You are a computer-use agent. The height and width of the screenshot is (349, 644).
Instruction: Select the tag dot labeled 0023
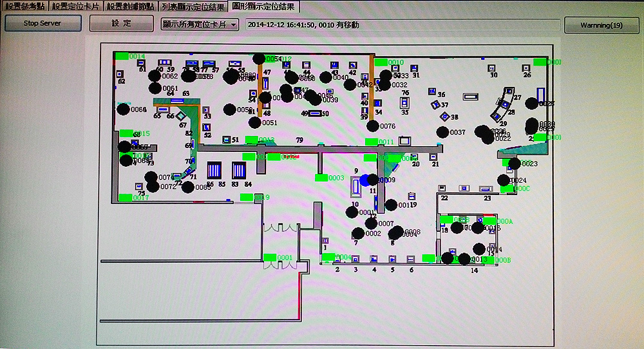point(514,164)
